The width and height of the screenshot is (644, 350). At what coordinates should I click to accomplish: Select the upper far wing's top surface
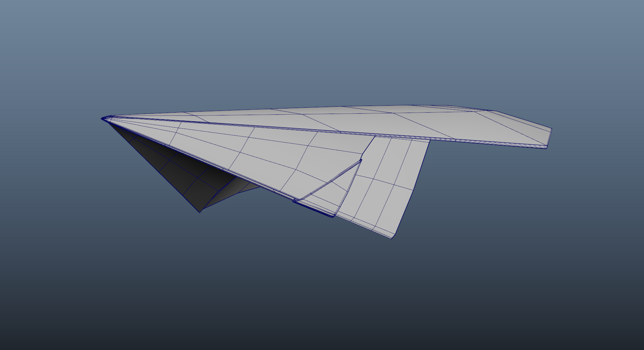[x=348, y=119]
